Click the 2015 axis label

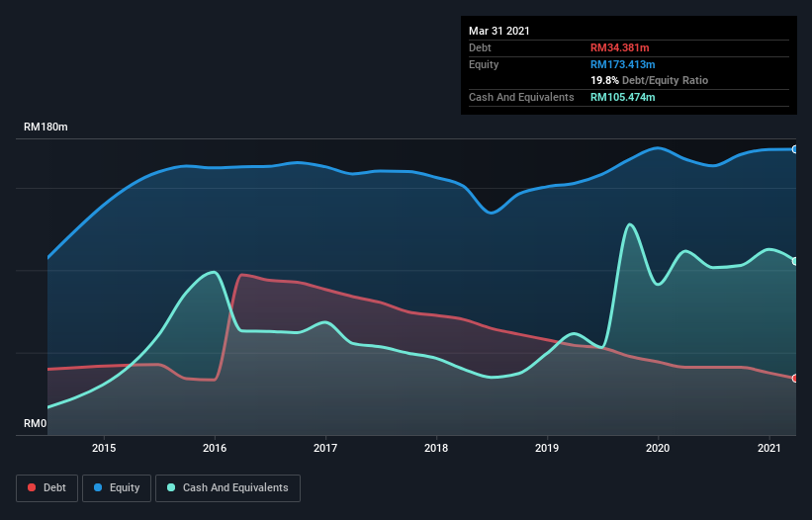[104, 448]
